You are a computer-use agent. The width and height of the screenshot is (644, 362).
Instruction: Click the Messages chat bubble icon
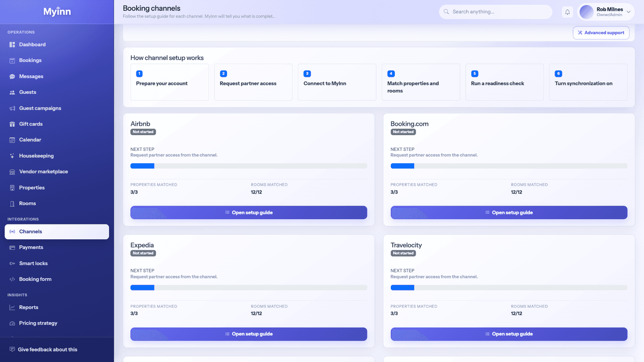pos(12,76)
